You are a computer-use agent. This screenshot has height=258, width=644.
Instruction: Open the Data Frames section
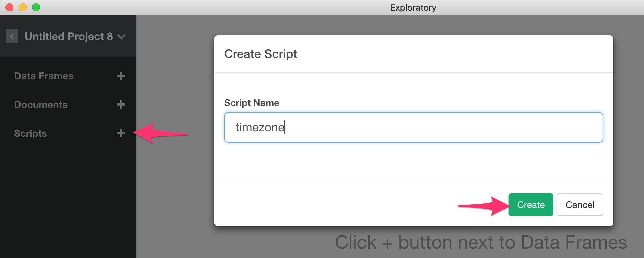(44, 76)
